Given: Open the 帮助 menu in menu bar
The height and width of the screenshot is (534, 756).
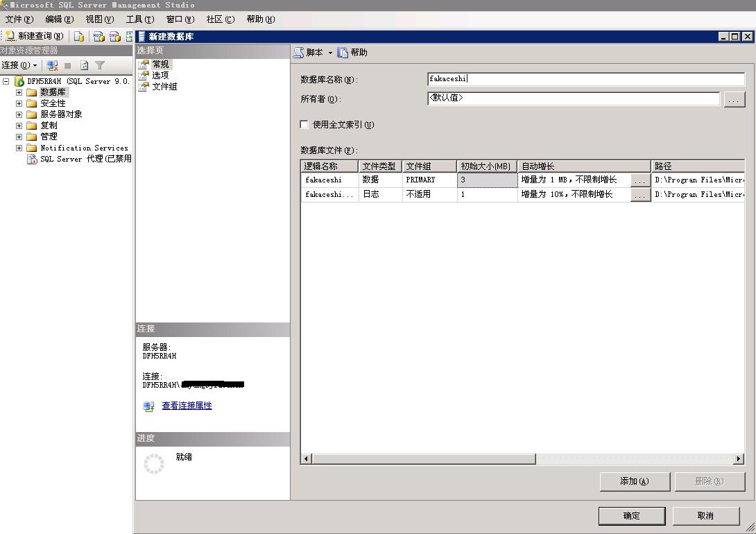Looking at the screenshot, I should coord(260,19).
